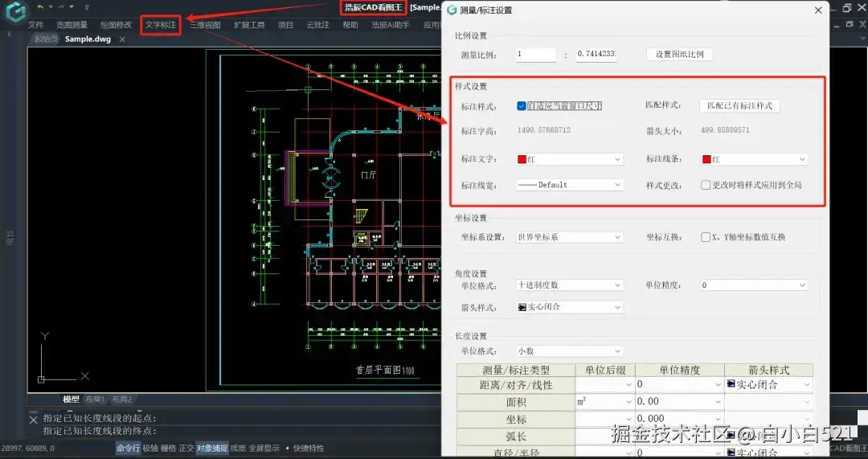
Task: Switch to 布局1 layout tab
Action: click(x=95, y=400)
